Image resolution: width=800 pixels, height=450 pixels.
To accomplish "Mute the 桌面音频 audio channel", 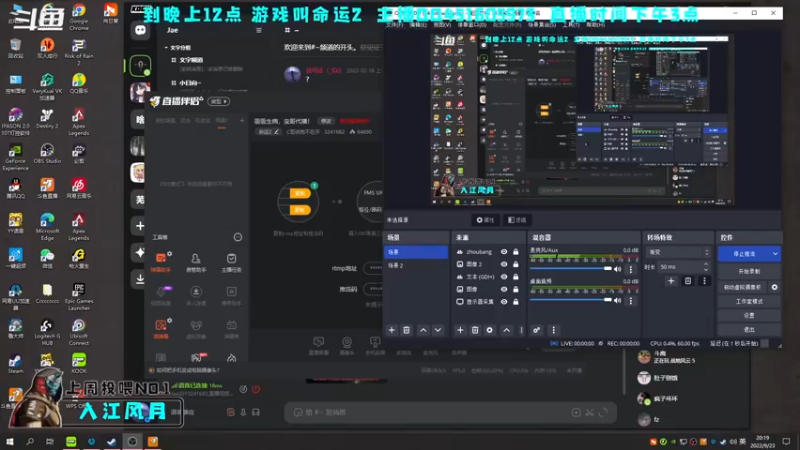I will (618, 301).
